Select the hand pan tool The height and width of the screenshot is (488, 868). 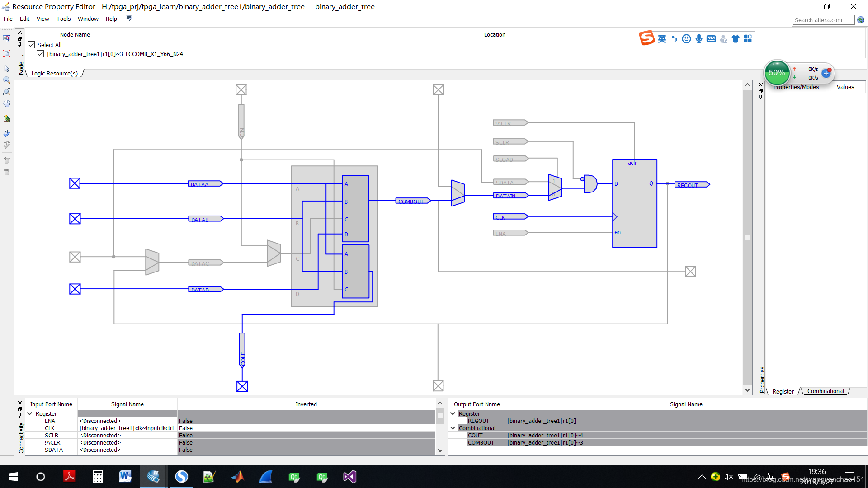click(x=7, y=103)
